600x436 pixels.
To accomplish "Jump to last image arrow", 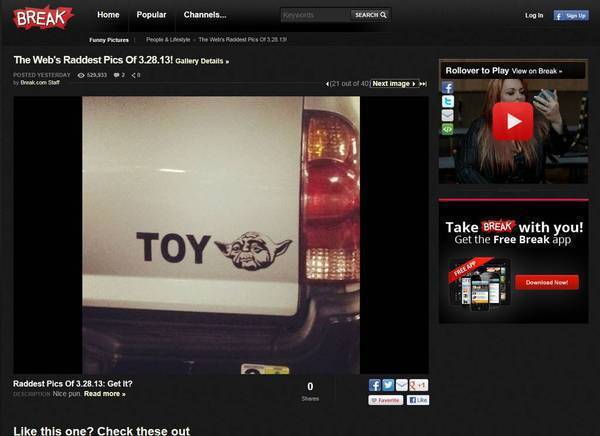I will coord(423,83).
